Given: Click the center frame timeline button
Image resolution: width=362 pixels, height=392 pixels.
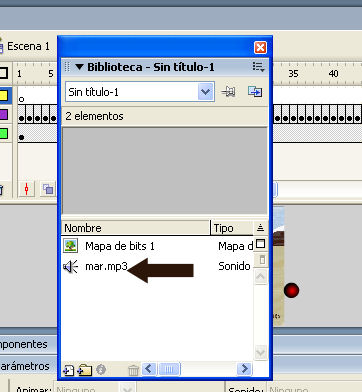Looking at the screenshot, I should click(27, 189).
